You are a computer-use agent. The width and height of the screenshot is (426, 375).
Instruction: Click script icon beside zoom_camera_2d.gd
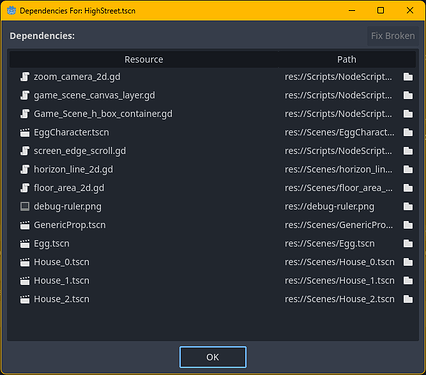(25, 77)
